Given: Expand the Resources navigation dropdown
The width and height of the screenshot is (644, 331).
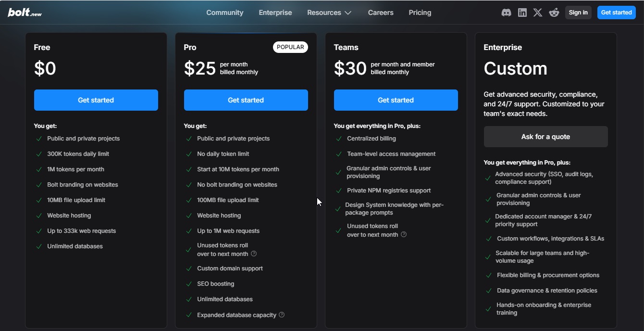Looking at the screenshot, I should click(329, 13).
